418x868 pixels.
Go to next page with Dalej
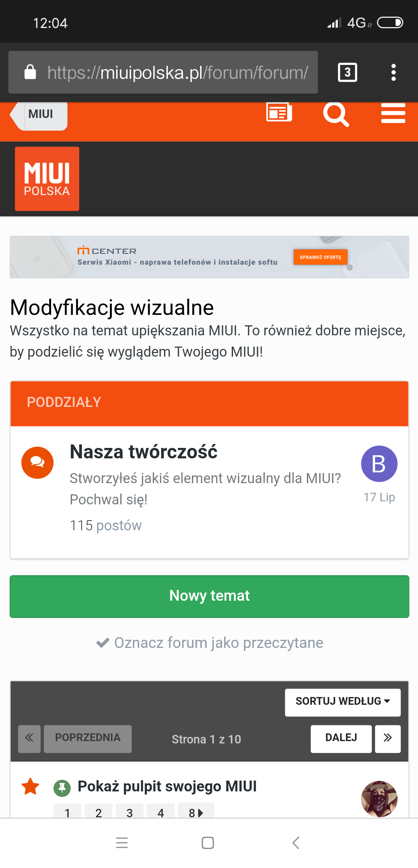[x=341, y=738]
